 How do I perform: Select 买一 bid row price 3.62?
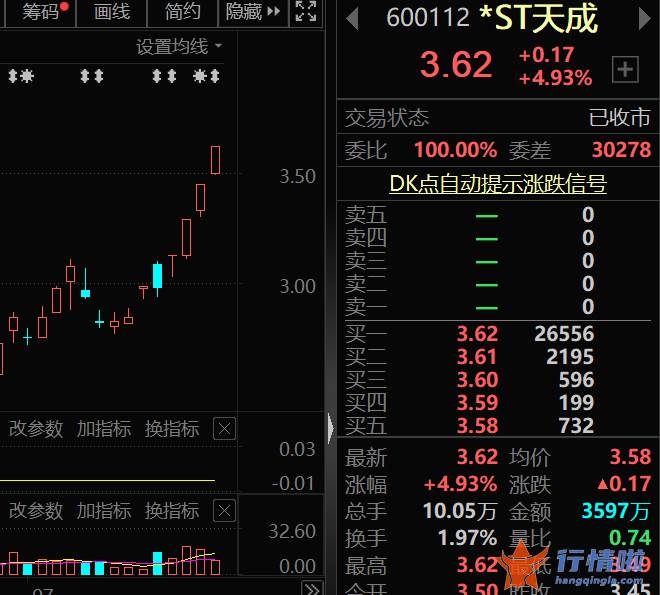477,334
